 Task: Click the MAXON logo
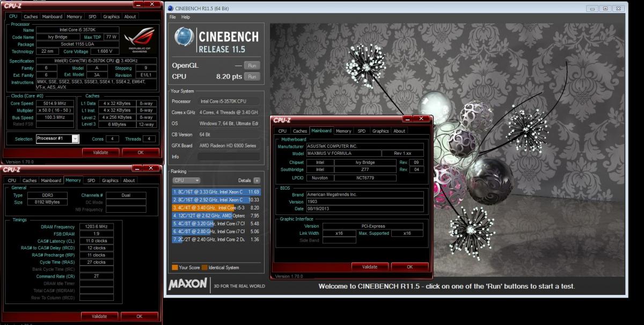[x=188, y=284]
